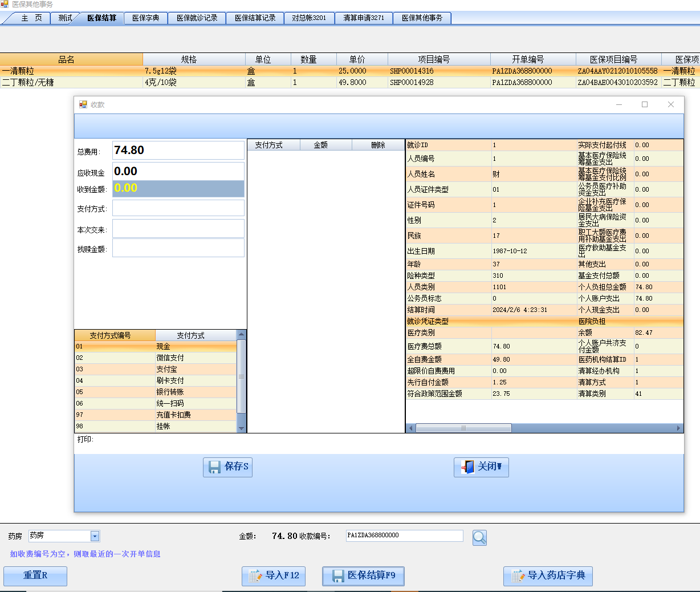This screenshot has width=700, height=592.
Task: Click the 品名 column header
Action: coord(71,59)
